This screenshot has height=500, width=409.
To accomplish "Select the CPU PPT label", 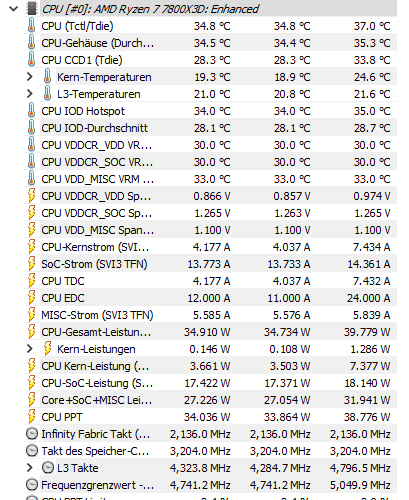I will click(62, 417).
